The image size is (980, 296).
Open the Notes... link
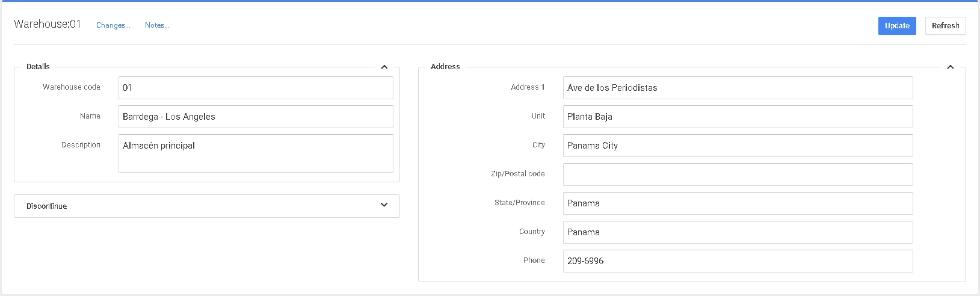pyautogui.click(x=157, y=25)
